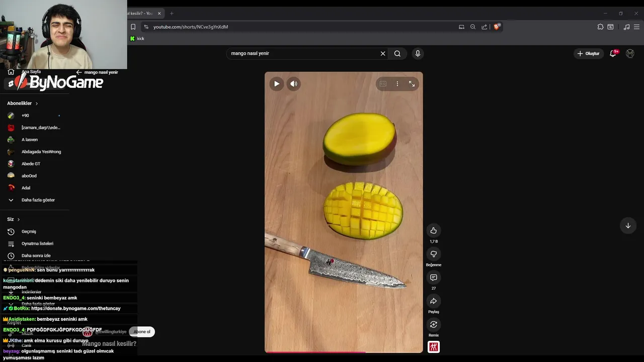Expand the Short to fullscreen
Screen dimensions: 644x362
coord(412,84)
